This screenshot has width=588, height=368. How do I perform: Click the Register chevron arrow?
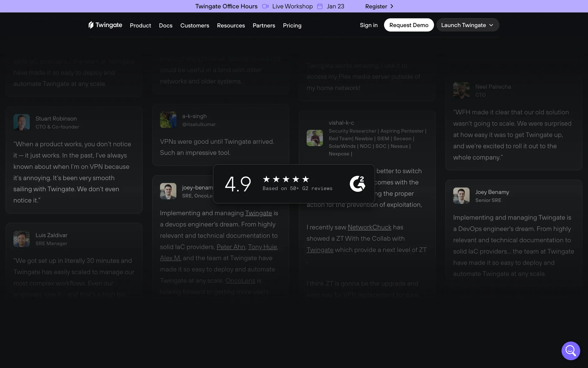392,6
